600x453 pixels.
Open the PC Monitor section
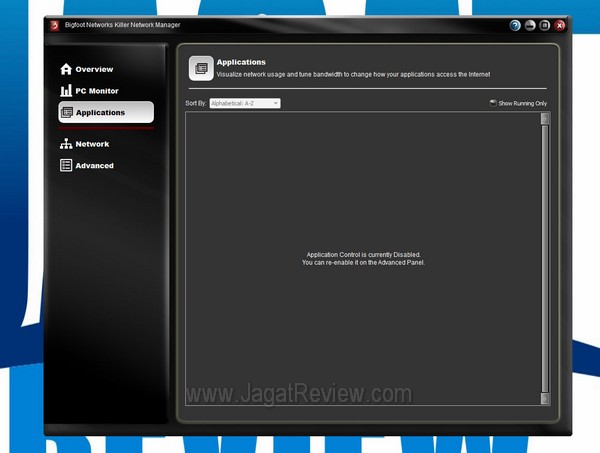pos(90,91)
